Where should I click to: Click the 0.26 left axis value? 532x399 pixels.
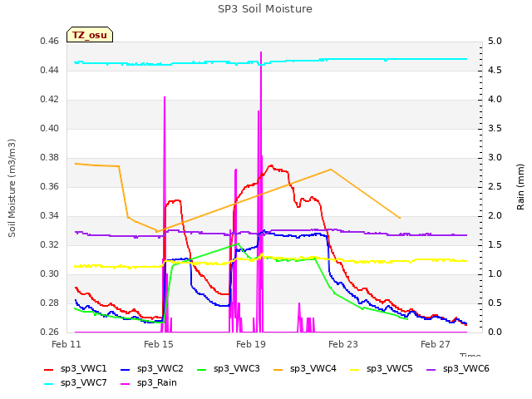click(x=50, y=332)
